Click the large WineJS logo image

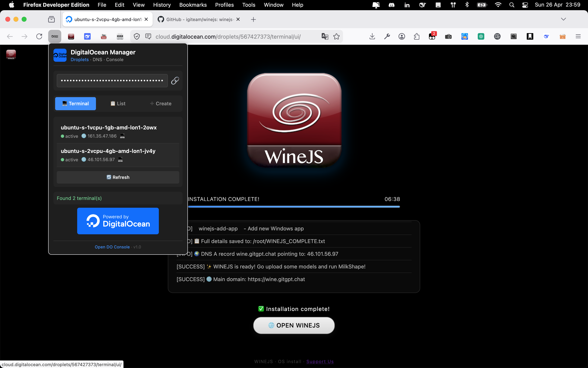tap(294, 120)
